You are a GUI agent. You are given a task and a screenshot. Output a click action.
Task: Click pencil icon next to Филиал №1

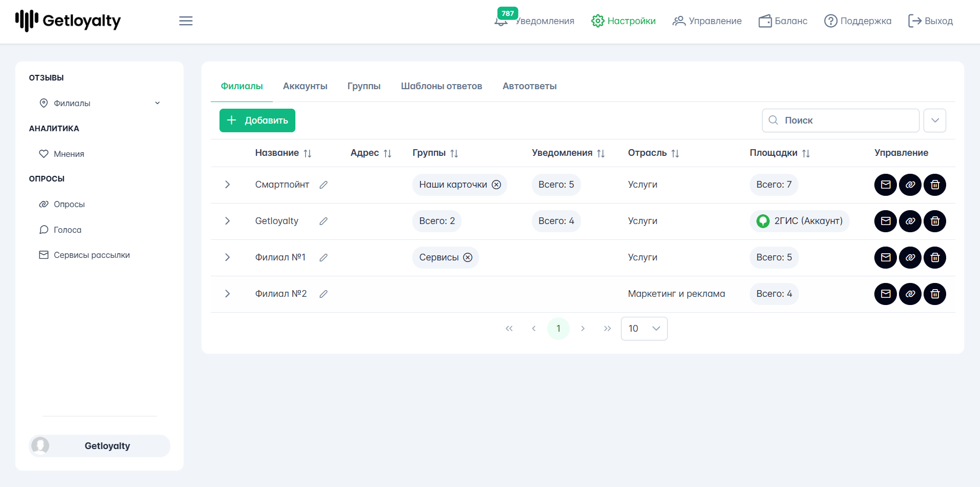pos(324,257)
